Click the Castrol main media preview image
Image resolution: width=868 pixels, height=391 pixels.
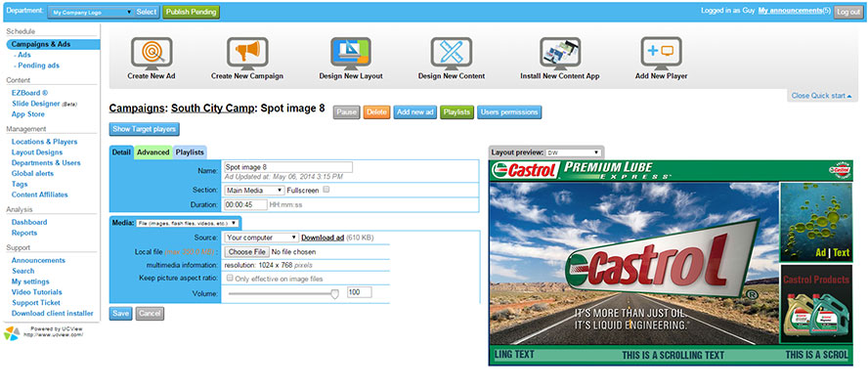(634, 263)
